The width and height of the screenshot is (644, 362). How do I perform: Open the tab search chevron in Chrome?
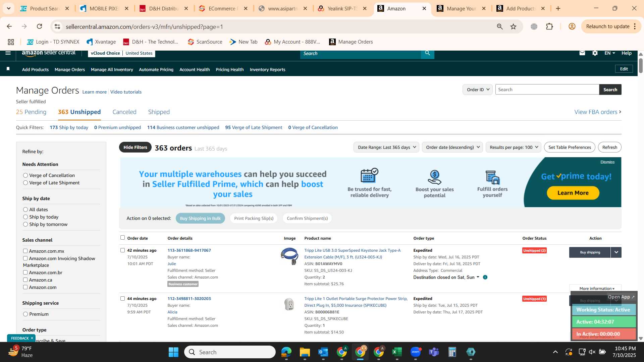[x=8, y=8]
